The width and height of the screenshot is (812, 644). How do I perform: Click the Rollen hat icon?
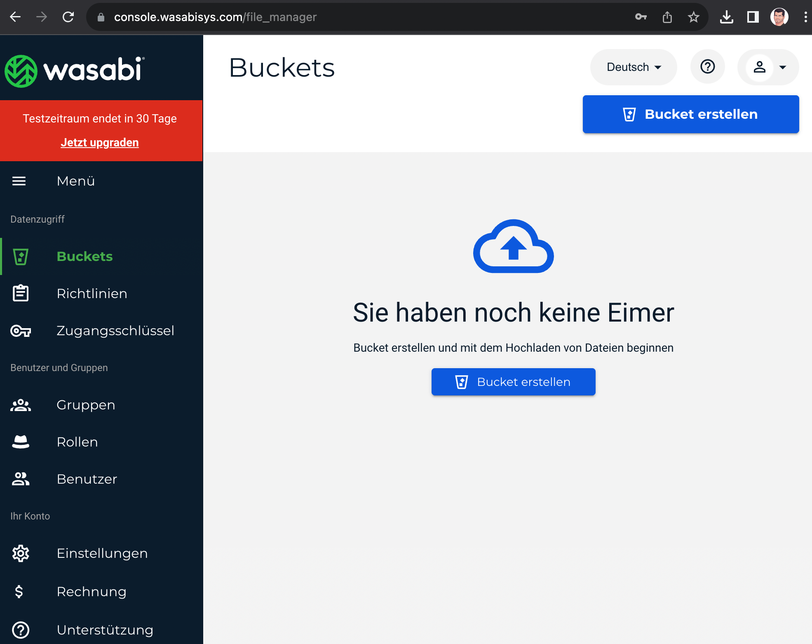click(21, 442)
